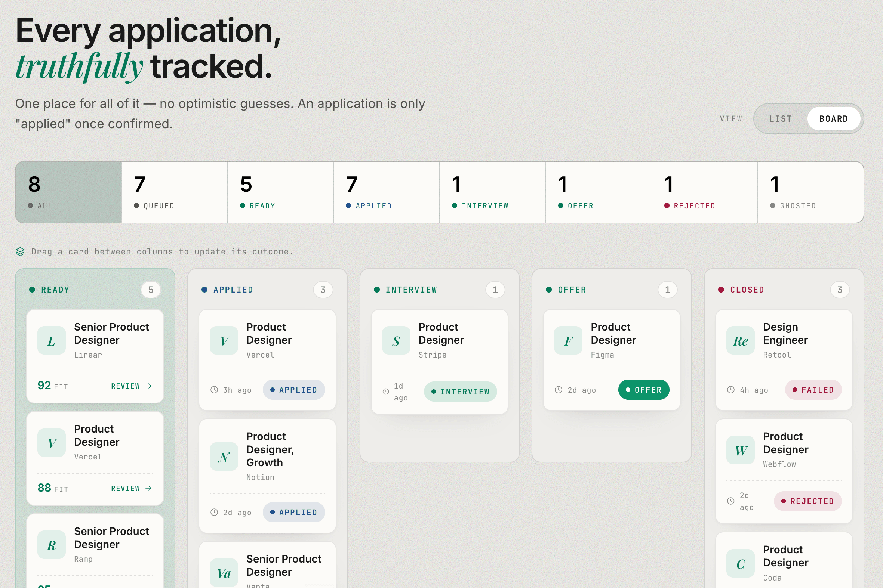Select the Closed column header label

747,290
